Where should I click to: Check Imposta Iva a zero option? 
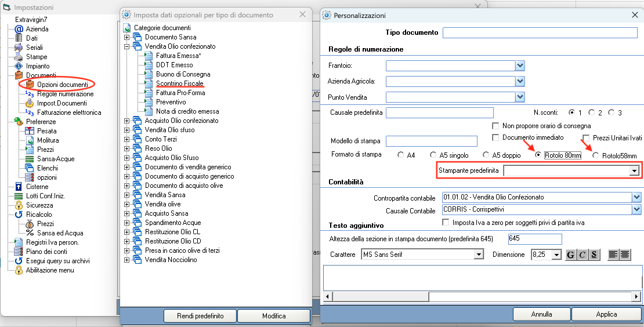pyautogui.click(x=446, y=222)
